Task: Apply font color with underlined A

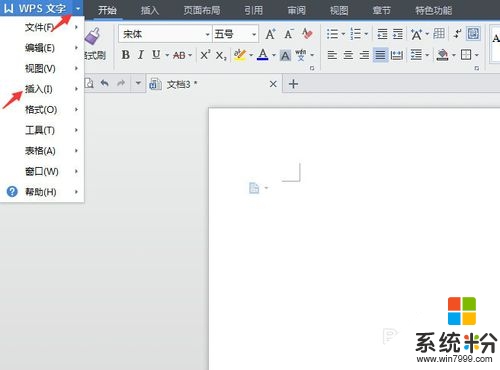Action: coord(263,55)
